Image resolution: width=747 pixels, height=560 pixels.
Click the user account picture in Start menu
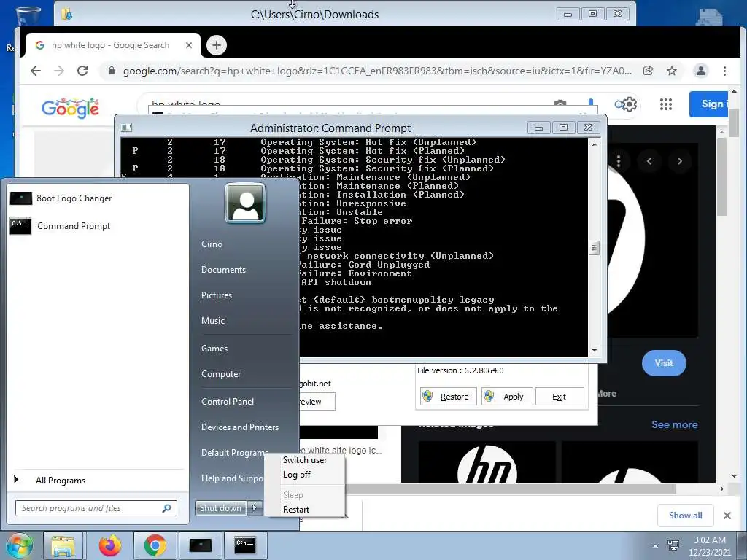point(245,203)
